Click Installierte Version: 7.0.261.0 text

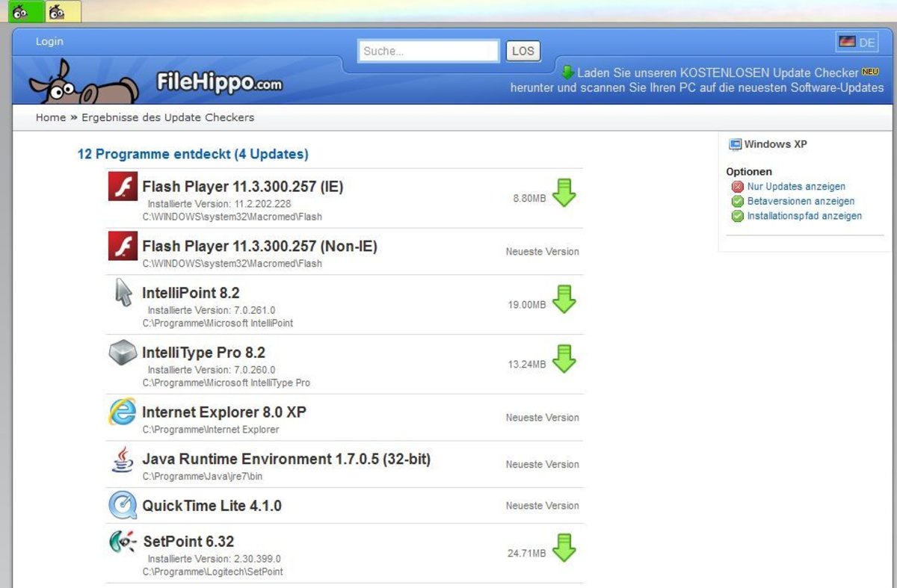pos(212,310)
